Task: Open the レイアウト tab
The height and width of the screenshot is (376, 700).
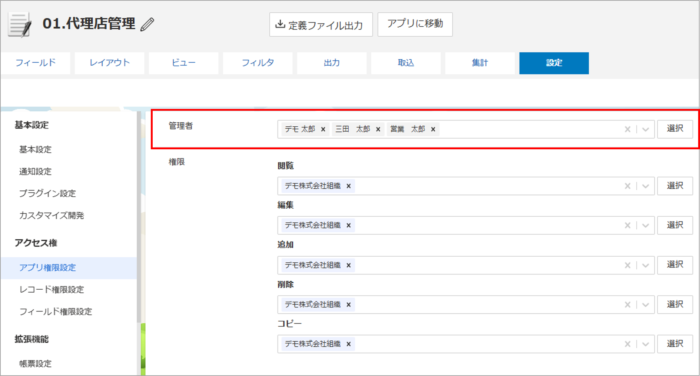Action: pyautogui.click(x=109, y=63)
